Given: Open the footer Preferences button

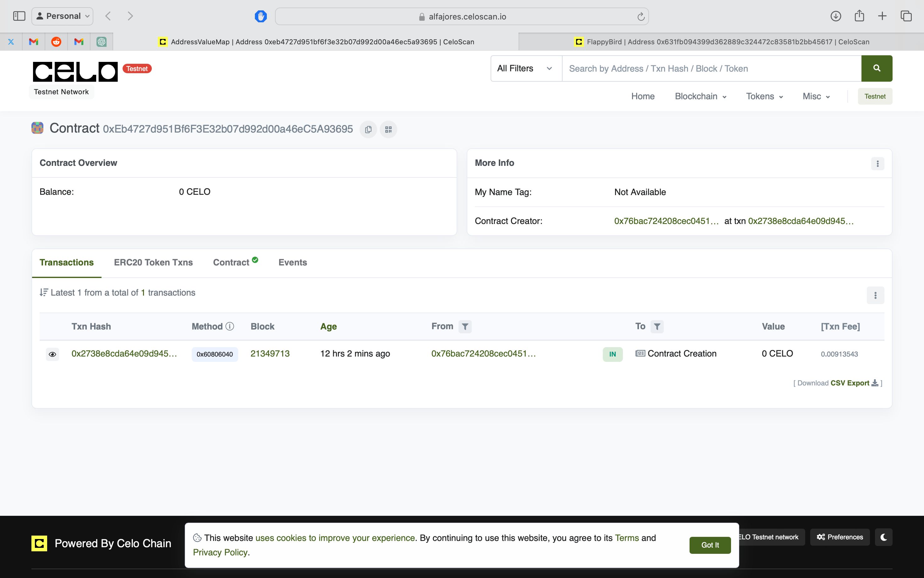Looking at the screenshot, I should click(839, 537).
